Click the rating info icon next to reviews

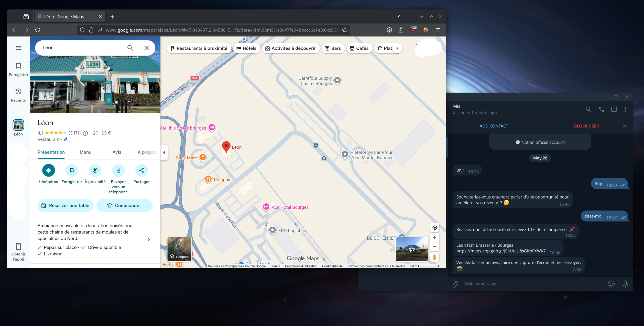click(x=85, y=133)
